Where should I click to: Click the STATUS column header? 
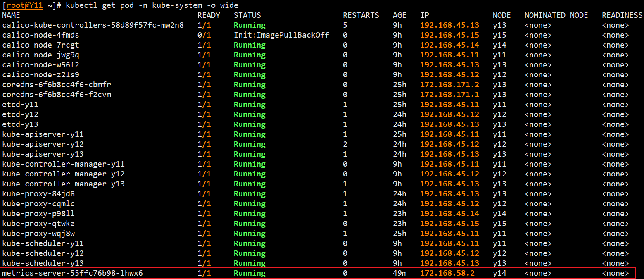[x=247, y=15]
